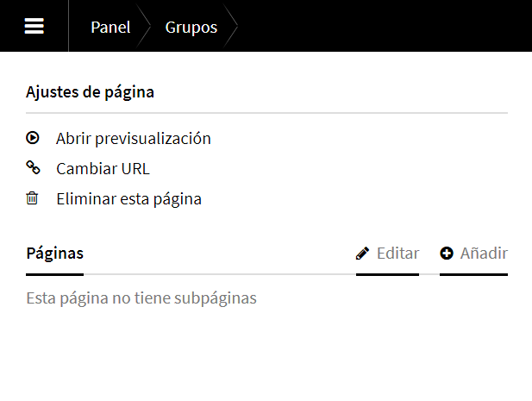Click the breadcrumb arrow after Panel
532x401 pixels.
145,27
